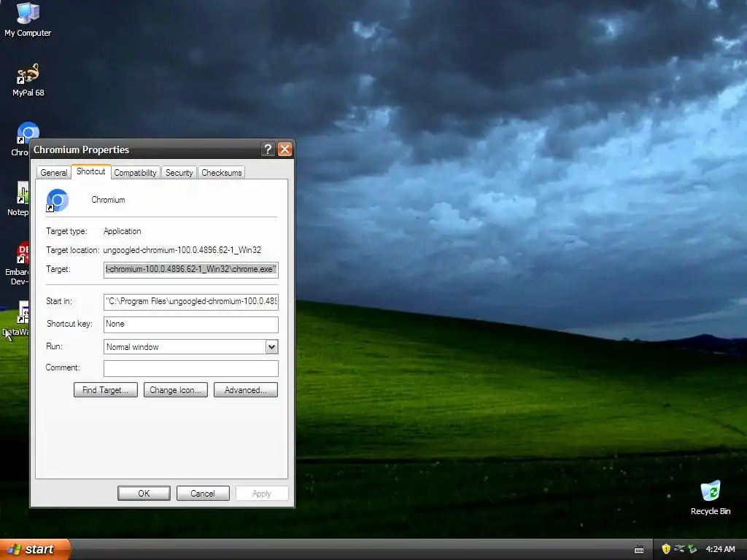Click the help question mark button
The height and width of the screenshot is (560, 747).
pyautogui.click(x=268, y=149)
